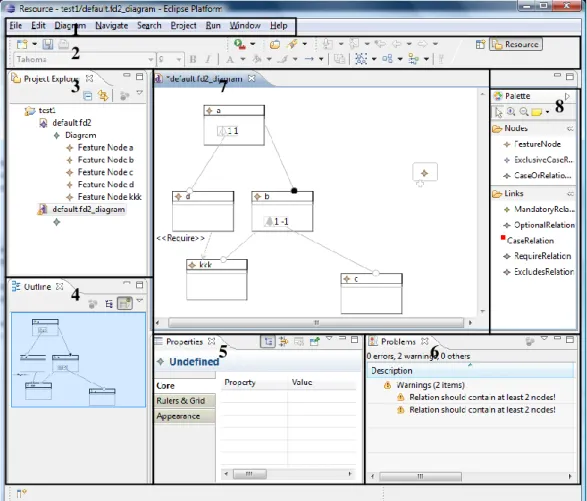The image size is (587, 501).
Task: Toggle Link with Editor in Project Explorer
Action: [103, 95]
